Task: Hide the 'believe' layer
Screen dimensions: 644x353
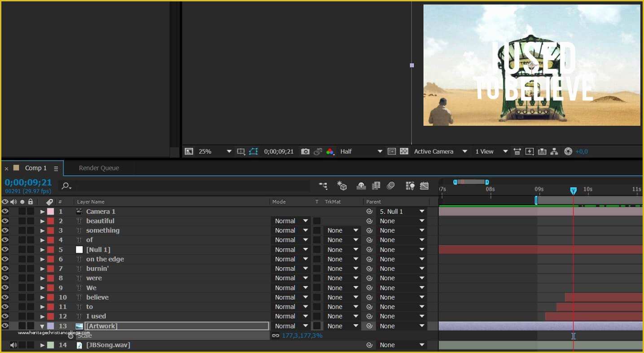Action: pyautogui.click(x=4, y=297)
